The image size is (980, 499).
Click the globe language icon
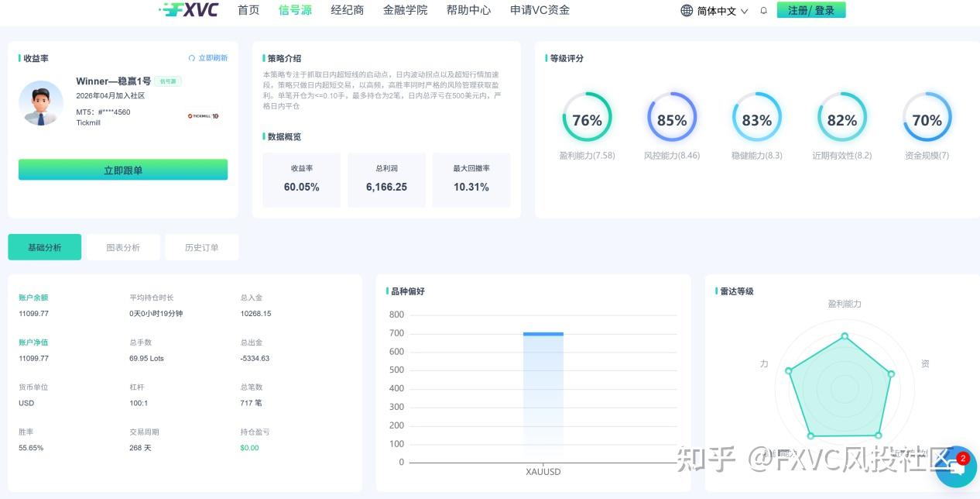685,10
